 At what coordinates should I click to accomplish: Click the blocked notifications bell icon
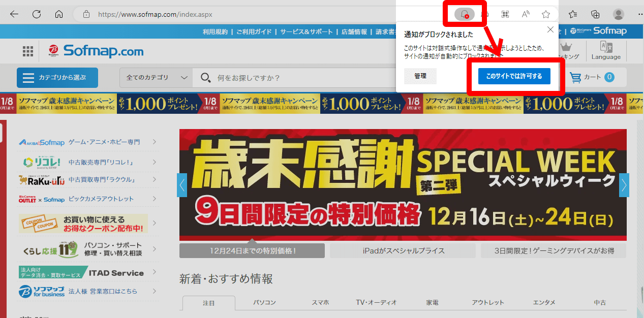click(x=464, y=14)
